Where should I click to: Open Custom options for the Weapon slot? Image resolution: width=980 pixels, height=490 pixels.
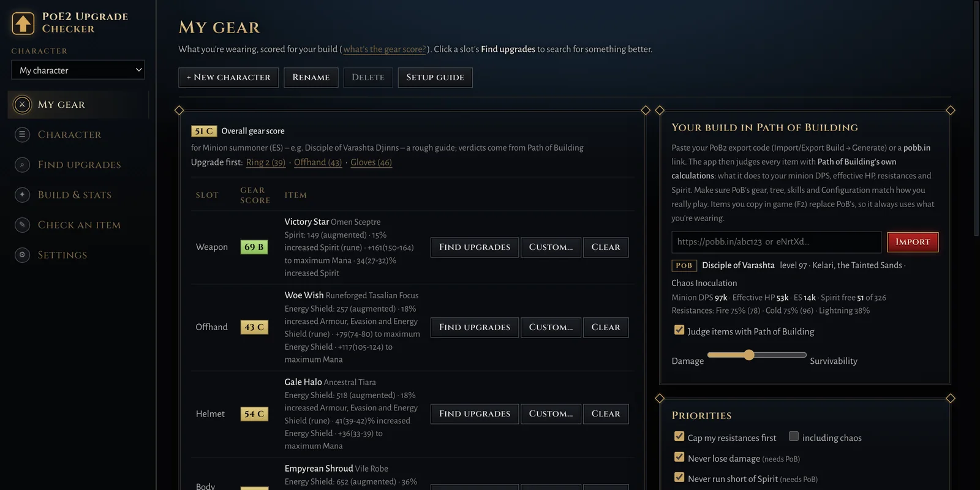[551, 247]
